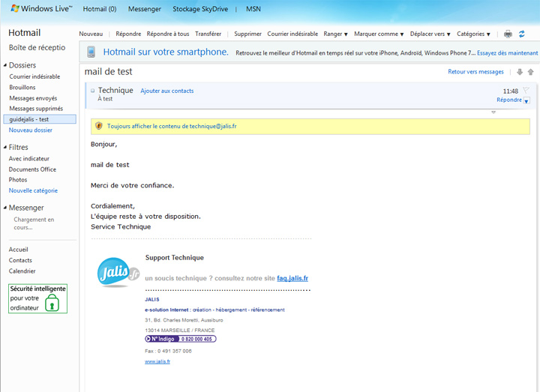The width and height of the screenshot is (540, 392).
Task: Click the print icon in toolbar
Action: [508, 34]
